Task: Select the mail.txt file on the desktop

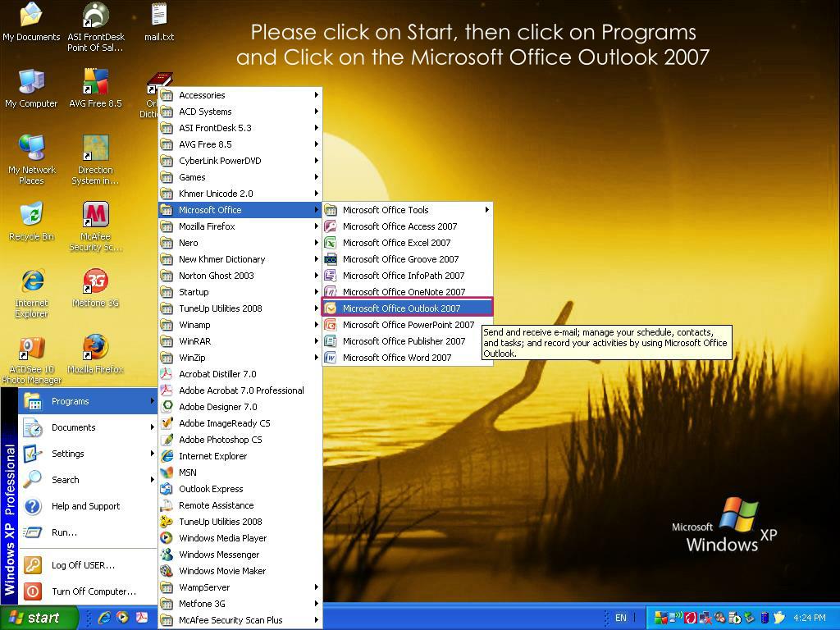Action: tap(159, 22)
